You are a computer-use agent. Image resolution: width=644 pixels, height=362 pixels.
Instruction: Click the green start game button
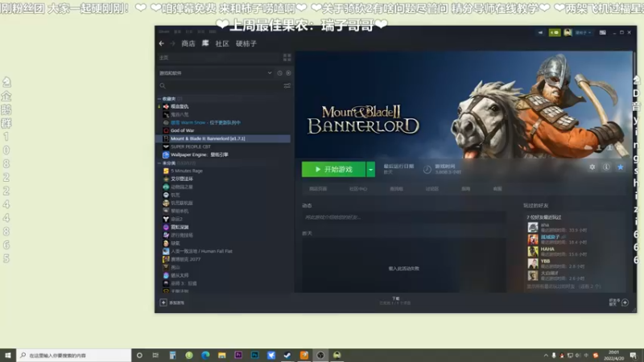click(x=333, y=170)
